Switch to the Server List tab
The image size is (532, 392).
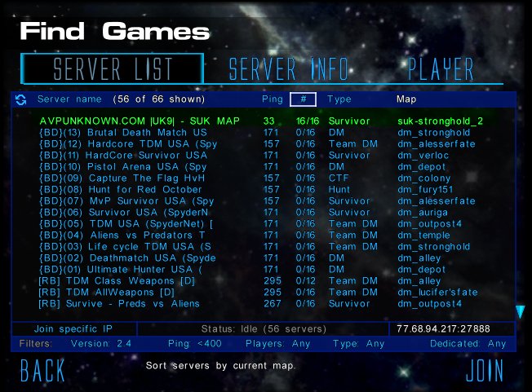point(113,68)
